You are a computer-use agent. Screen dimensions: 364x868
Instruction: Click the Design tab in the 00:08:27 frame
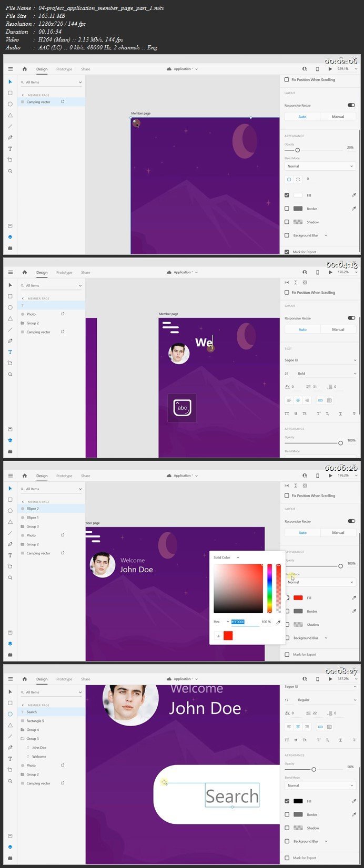pos(42,679)
